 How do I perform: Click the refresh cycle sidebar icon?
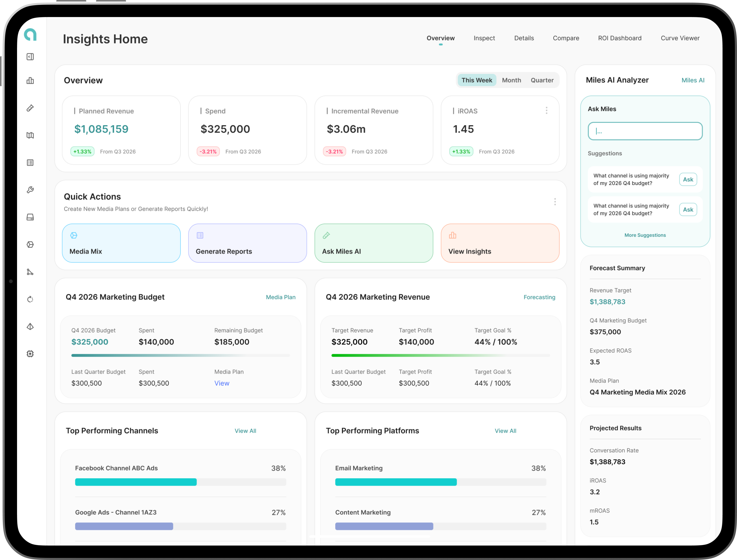(x=30, y=299)
